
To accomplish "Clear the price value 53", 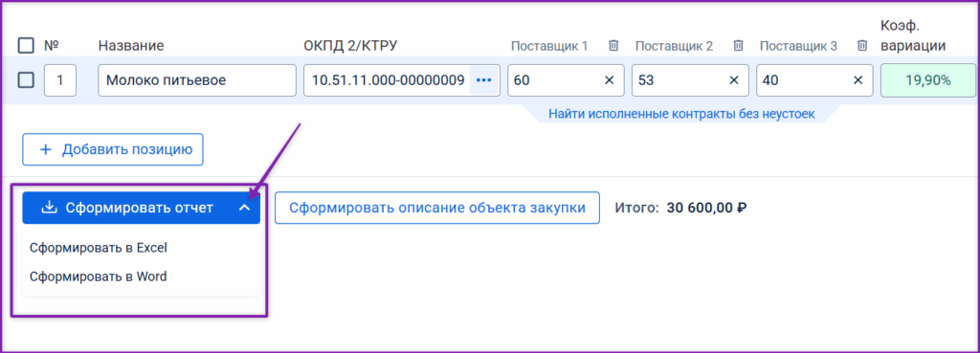I will click(x=734, y=80).
